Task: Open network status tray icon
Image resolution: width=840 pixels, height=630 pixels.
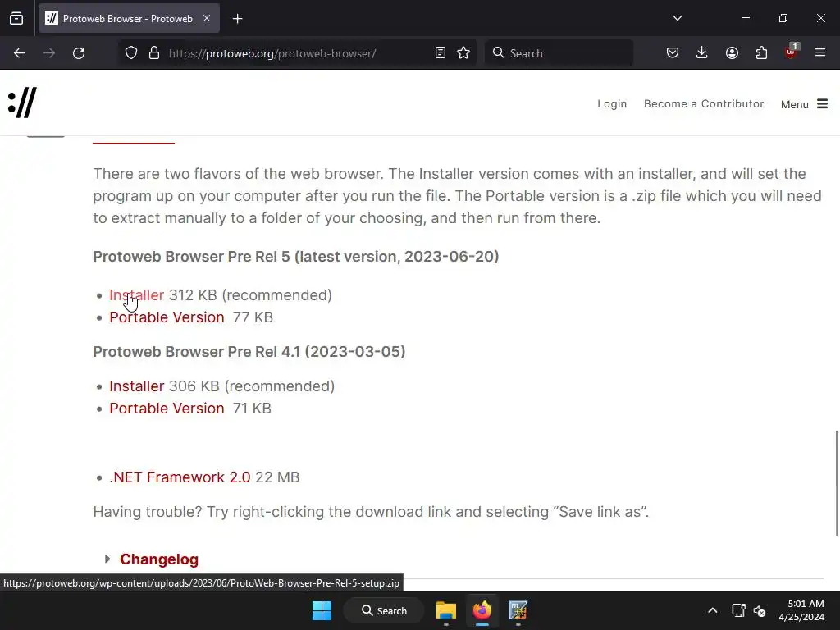Action: coord(738,610)
